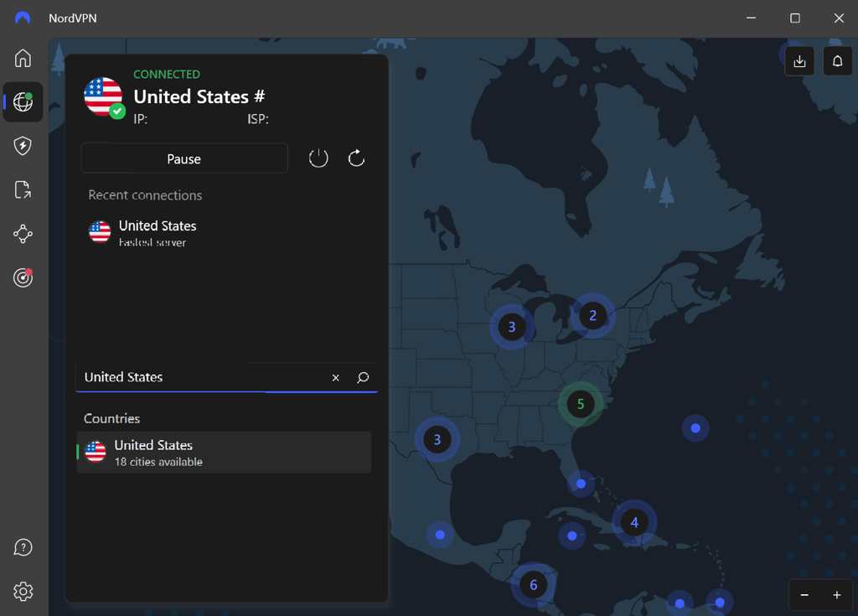Open the Home icon in sidebar
The height and width of the screenshot is (616, 858).
(x=23, y=58)
